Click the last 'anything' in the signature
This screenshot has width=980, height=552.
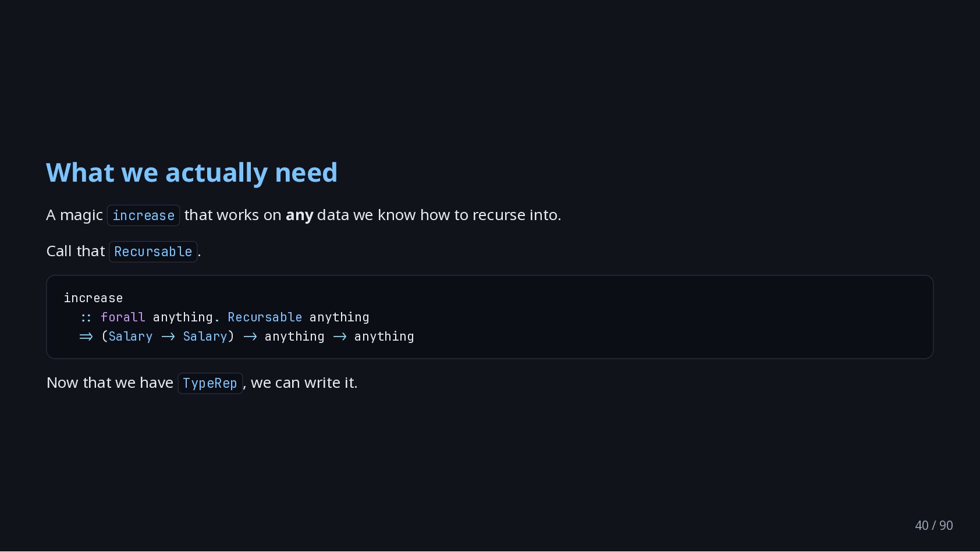(384, 337)
